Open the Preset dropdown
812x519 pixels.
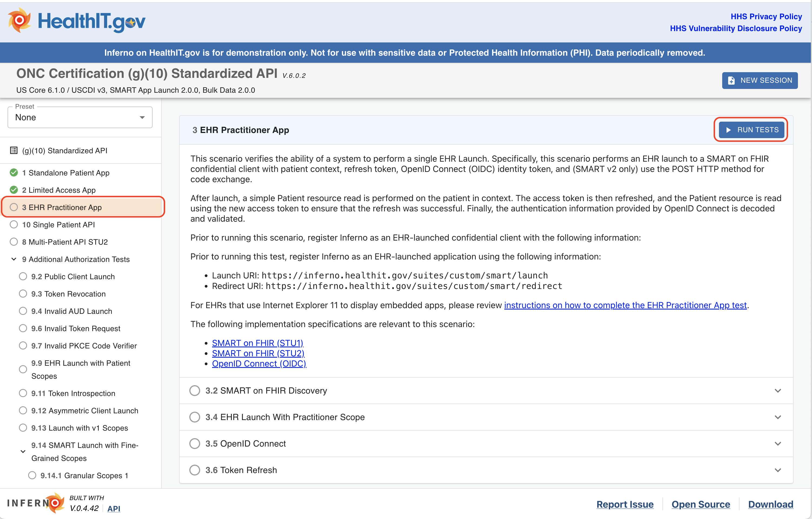(x=80, y=117)
